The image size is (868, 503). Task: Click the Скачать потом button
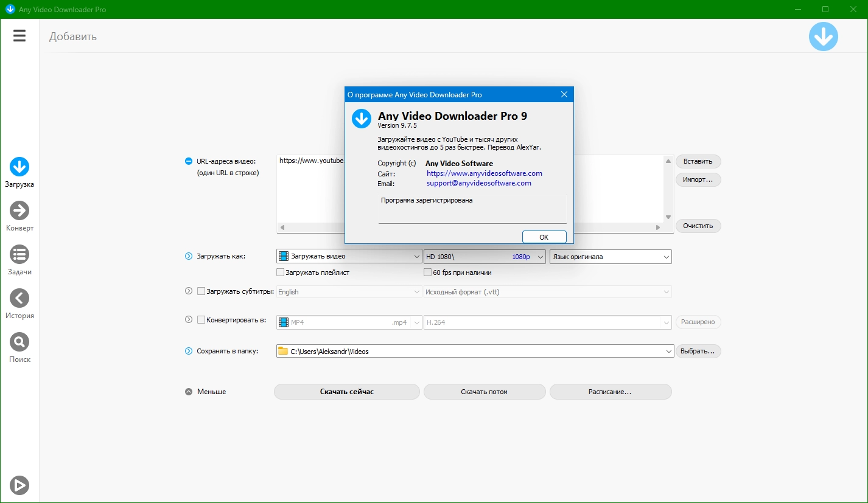485,392
